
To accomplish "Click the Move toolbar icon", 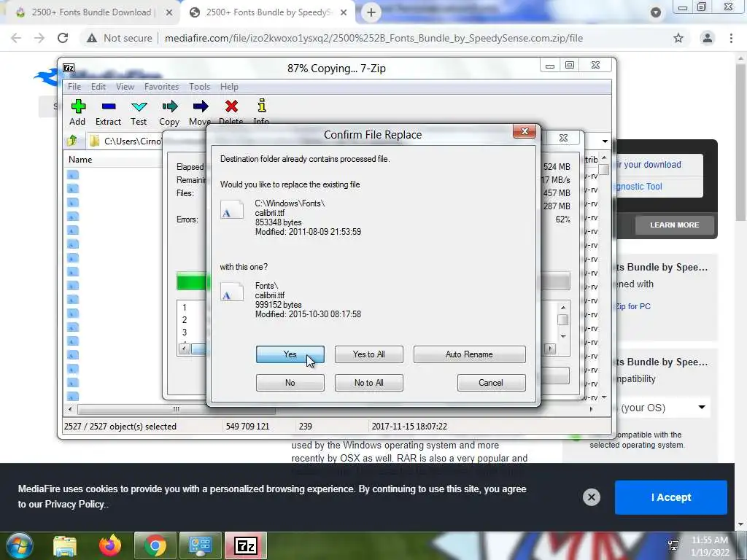I will pos(201,106).
